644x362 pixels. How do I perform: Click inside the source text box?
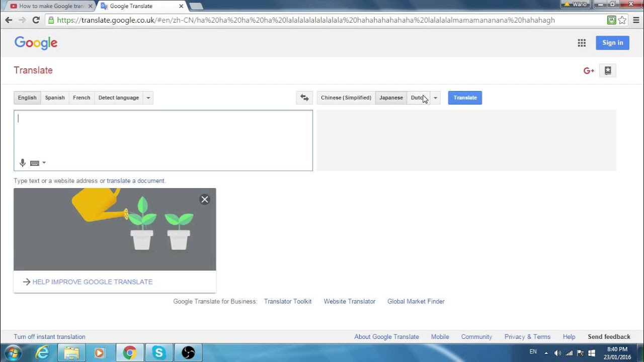(163, 140)
